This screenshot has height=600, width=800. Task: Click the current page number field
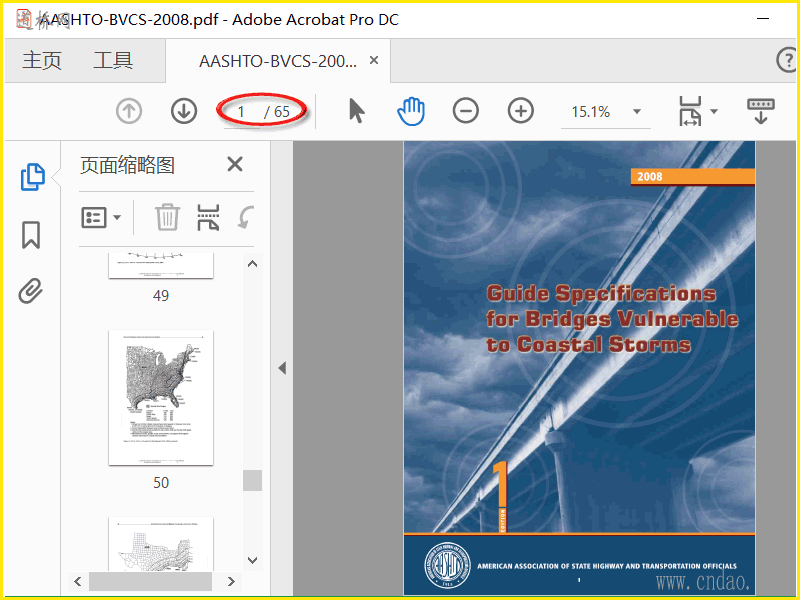pyautogui.click(x=241, y=112)
